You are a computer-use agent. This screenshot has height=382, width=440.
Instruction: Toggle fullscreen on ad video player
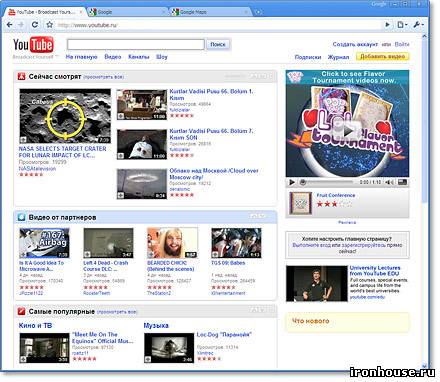coord(403,182)
